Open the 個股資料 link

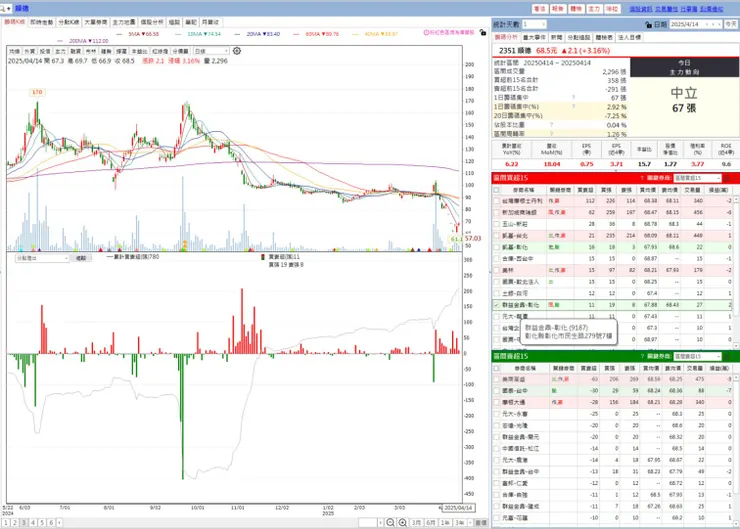point(641,9)
